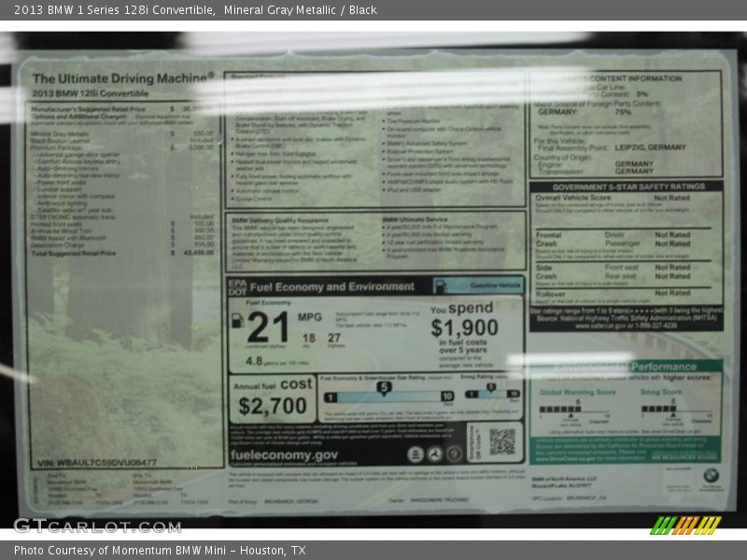Click the 43,495.00 total price value
Screen dimensions: 747x560
[x=199, y=252]
